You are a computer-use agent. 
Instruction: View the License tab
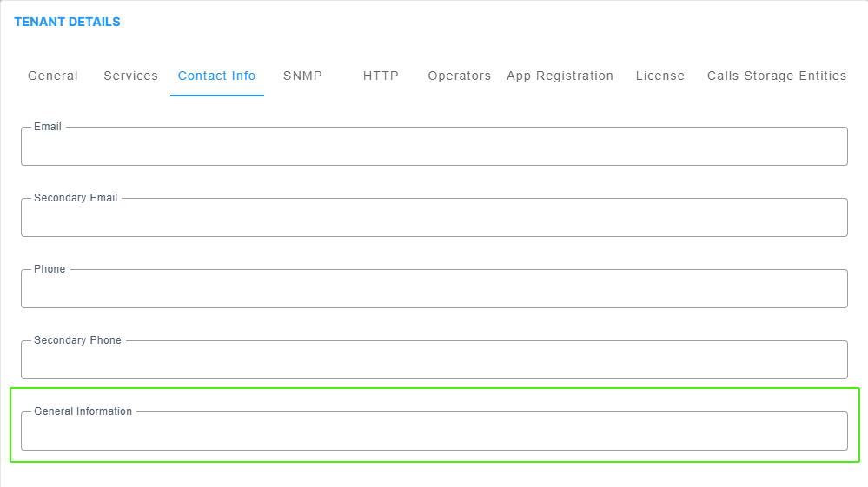(659, 76)
